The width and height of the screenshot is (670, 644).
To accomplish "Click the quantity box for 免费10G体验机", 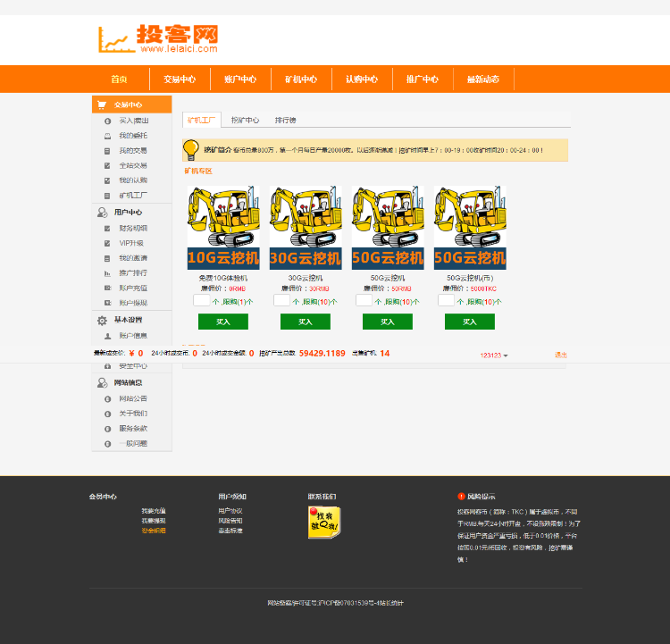I will pyautogui.click(x=202, y=300).
